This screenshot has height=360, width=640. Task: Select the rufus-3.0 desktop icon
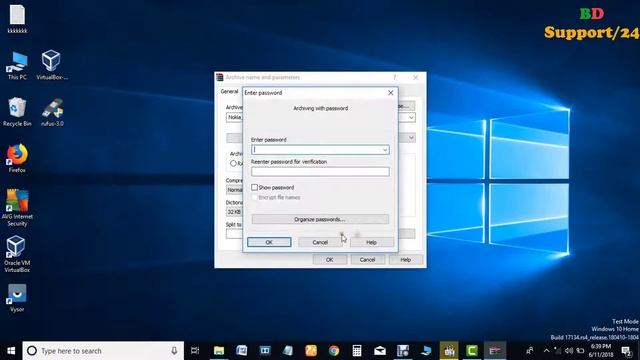click(x=52, y=112)
